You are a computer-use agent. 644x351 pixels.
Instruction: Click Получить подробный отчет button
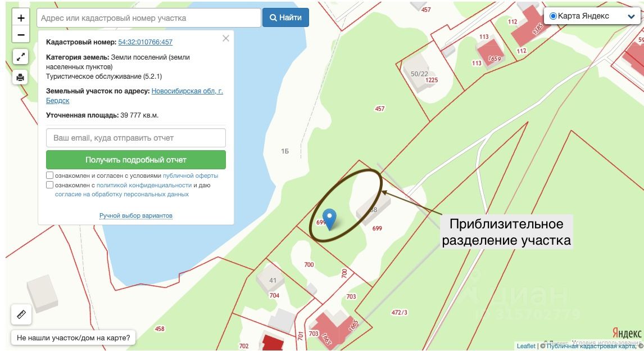tap(136, 160)
